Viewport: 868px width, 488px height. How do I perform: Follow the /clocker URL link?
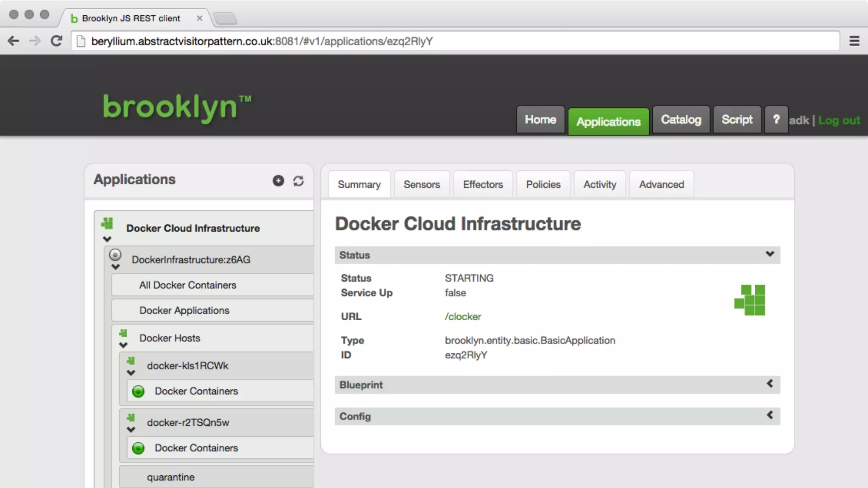click(463, 316)
